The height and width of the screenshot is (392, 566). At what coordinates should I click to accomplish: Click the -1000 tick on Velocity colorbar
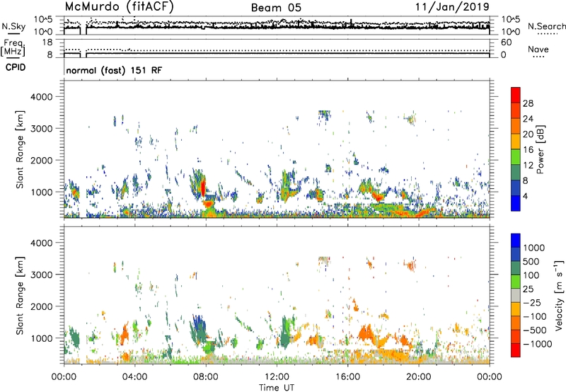point(537,344)
